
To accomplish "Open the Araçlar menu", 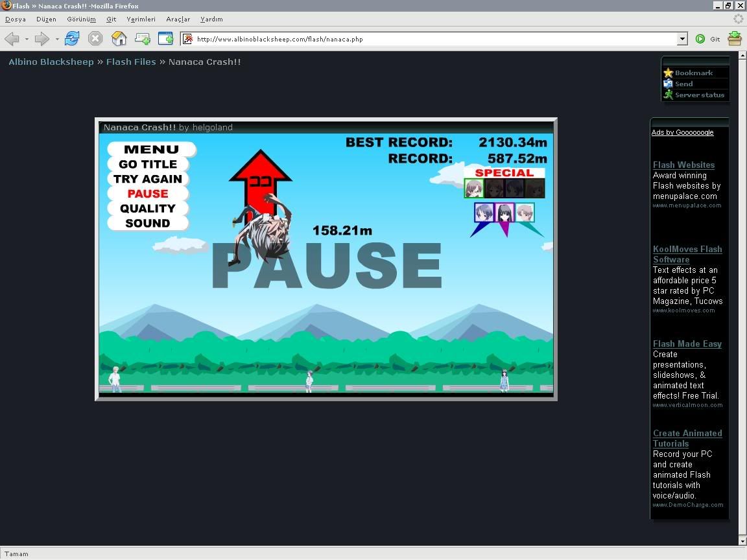I will (x=178, y=19).
